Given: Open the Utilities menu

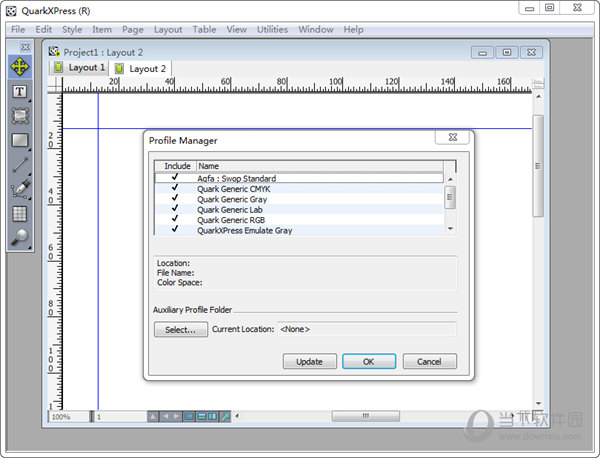Looking at the screenshot, I should tap(272, 29).
